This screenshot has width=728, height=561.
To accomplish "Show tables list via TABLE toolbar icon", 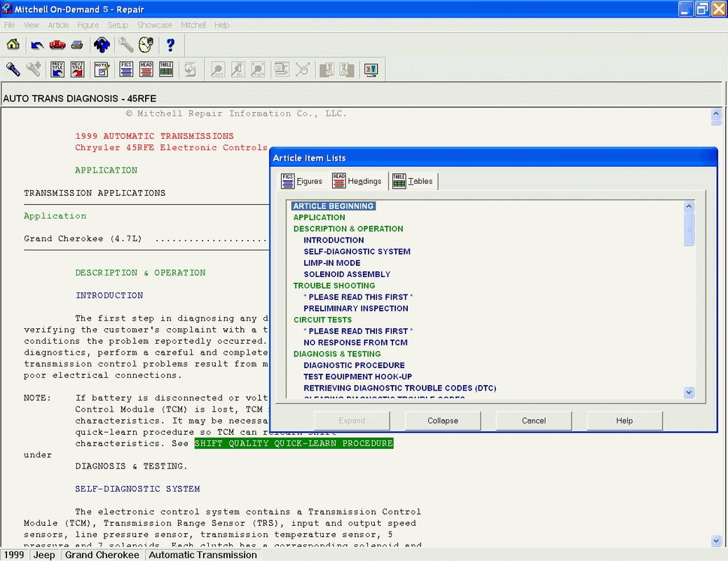I will [166, 69].
